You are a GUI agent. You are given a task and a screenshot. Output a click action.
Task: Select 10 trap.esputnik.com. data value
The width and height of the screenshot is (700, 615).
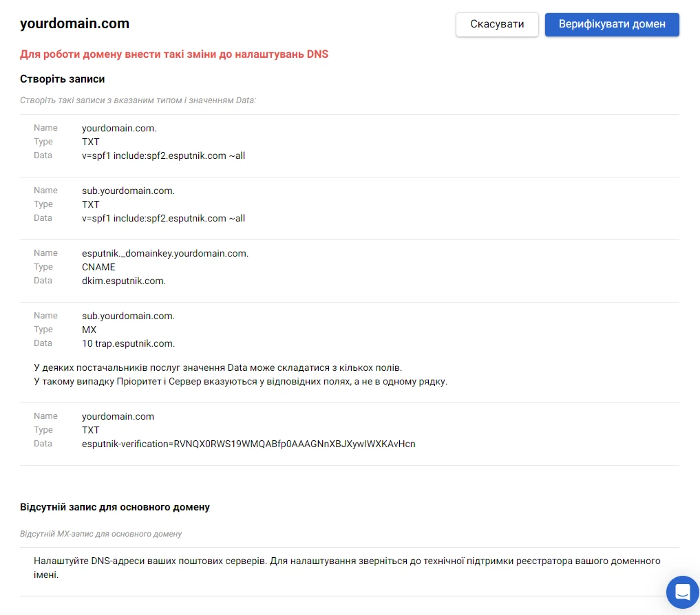(128, 344)
